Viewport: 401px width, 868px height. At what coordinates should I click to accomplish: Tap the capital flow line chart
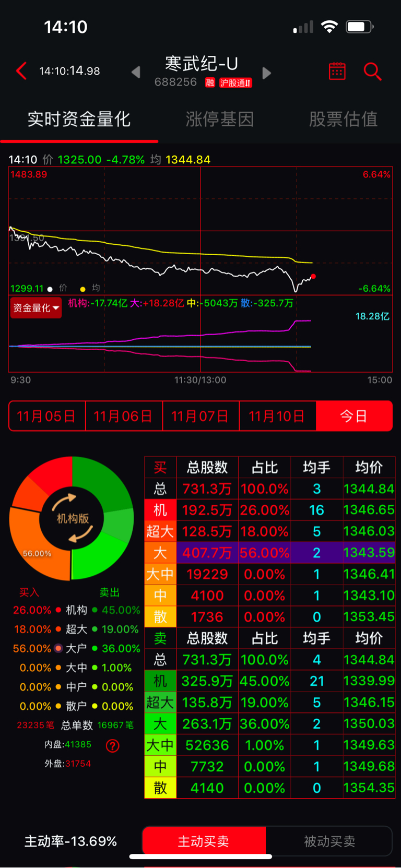(x=200, y=334)
